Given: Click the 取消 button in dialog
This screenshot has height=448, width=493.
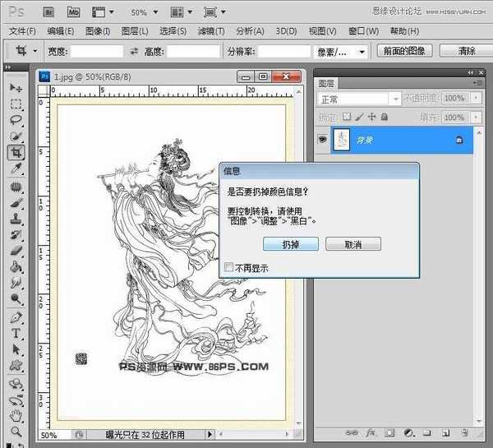Looking at the screenshot, I should 353,244.
